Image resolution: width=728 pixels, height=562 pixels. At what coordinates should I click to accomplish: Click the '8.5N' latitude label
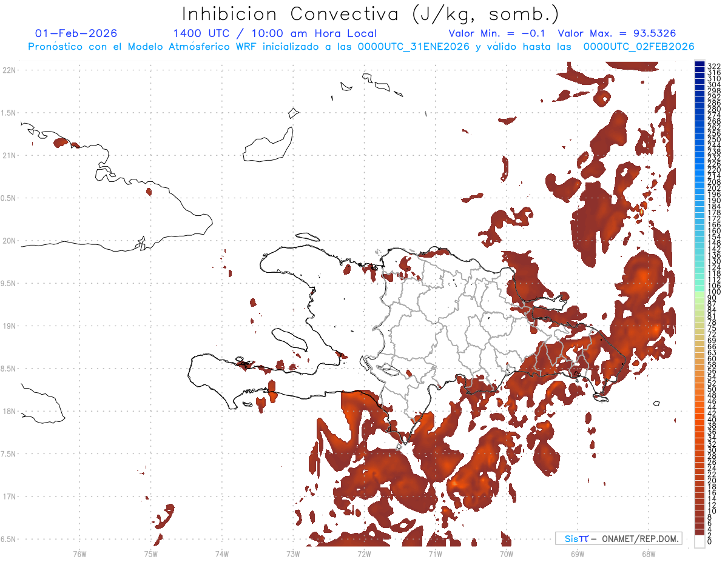(x=8, y=369)
